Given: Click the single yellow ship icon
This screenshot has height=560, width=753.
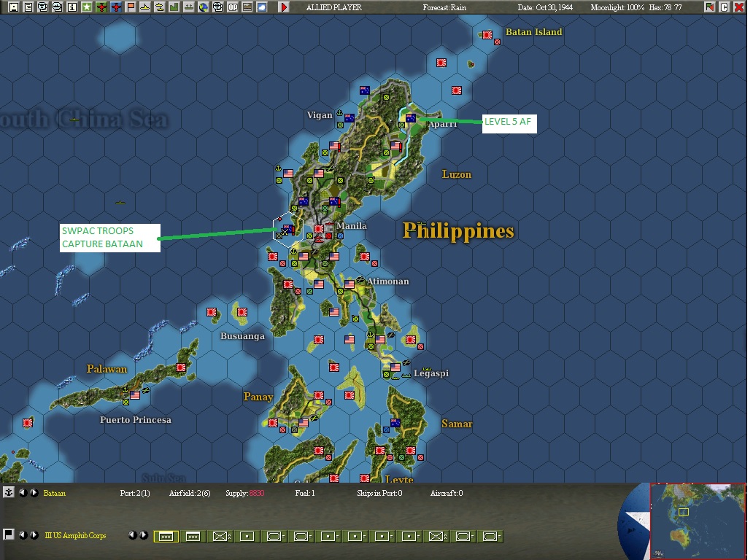Looking at the screenshot, I should point(145,7).
